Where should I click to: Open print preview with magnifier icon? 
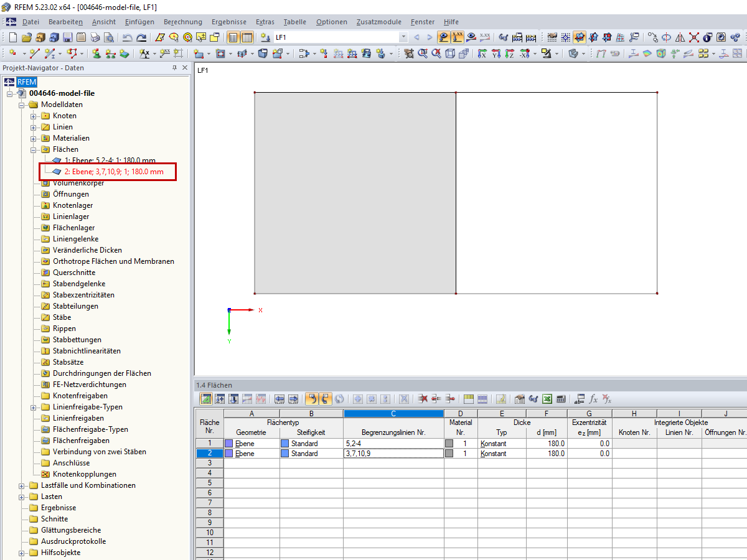click(108, 37)
